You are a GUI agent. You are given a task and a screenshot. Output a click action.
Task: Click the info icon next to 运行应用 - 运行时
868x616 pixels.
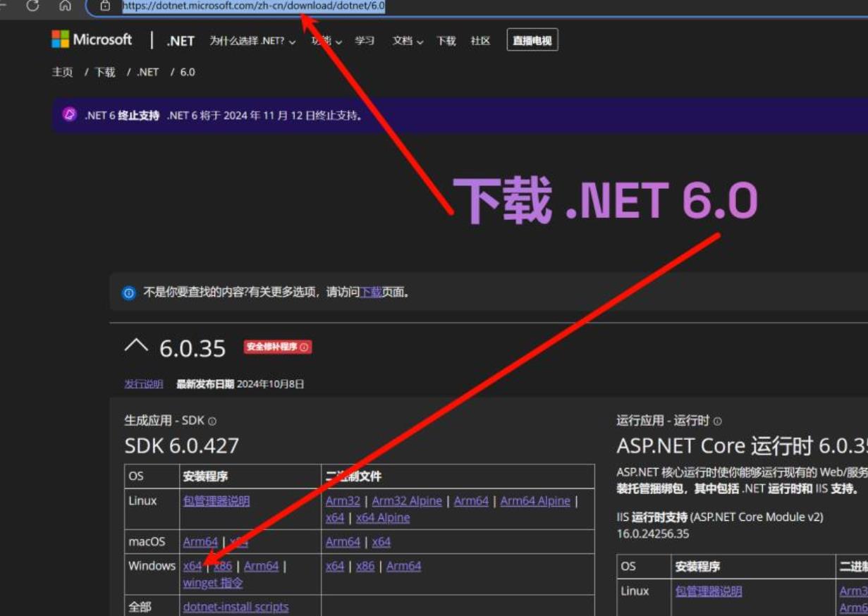click(x=718, y=421)
